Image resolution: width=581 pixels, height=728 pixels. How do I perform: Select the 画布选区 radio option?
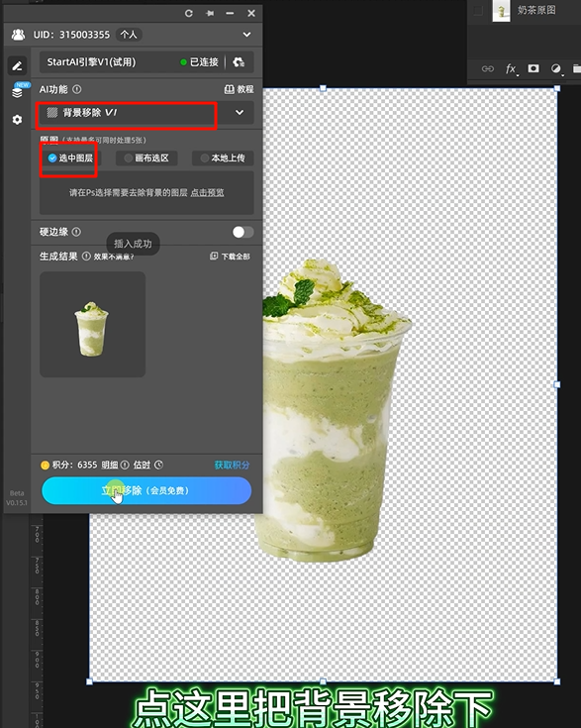[x=146, y=158]
